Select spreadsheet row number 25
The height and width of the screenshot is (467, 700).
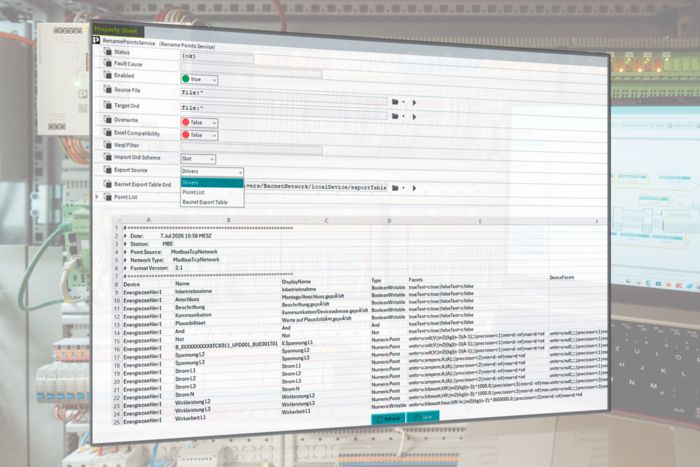click(117, 422)
